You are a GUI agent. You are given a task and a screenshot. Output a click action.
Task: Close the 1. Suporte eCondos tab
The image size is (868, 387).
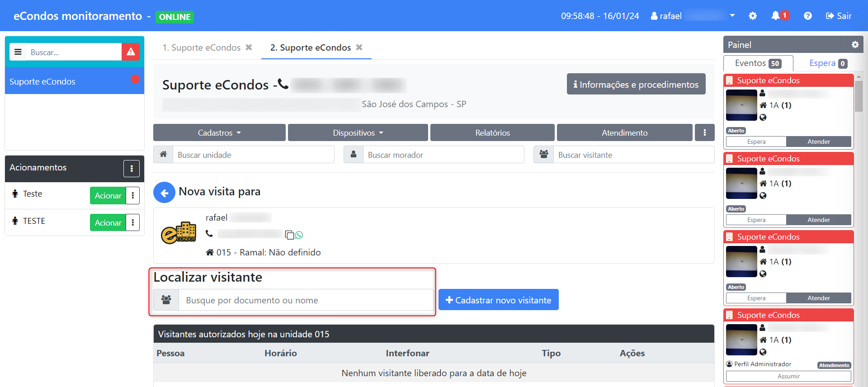(x=249, y=47)
